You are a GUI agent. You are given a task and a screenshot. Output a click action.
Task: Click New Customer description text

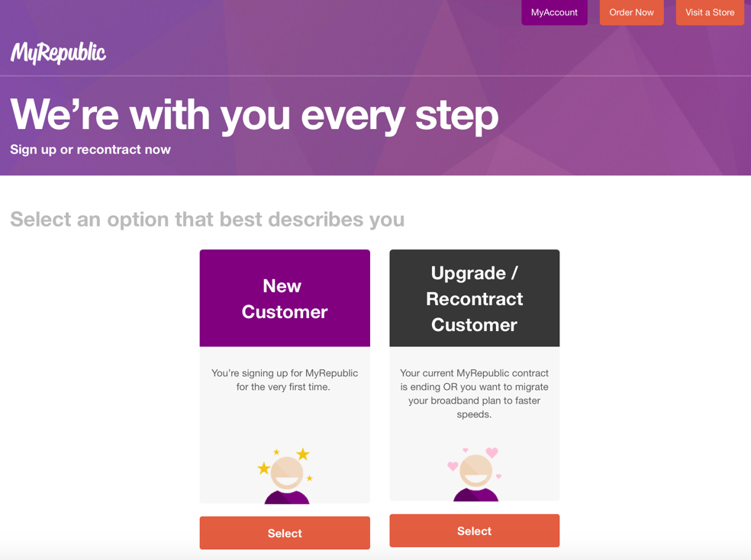click(x=285, y=379)
